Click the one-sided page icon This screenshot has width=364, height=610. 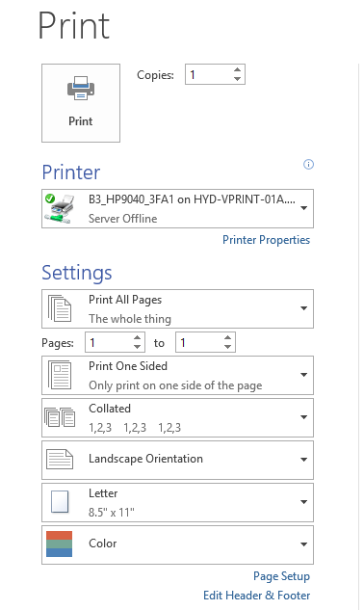pyautogui.click(x=60, y=375)
